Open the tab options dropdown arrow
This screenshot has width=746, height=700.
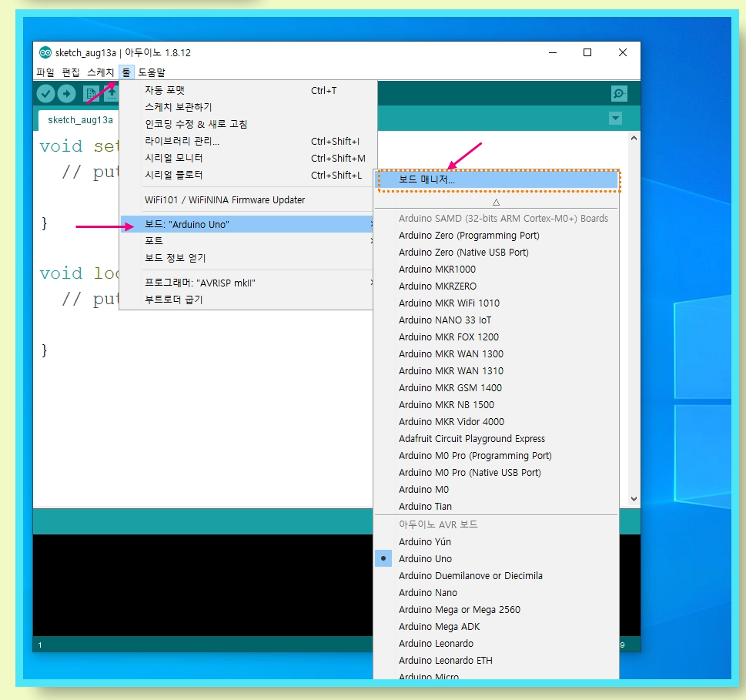click(x=615, y=118)
